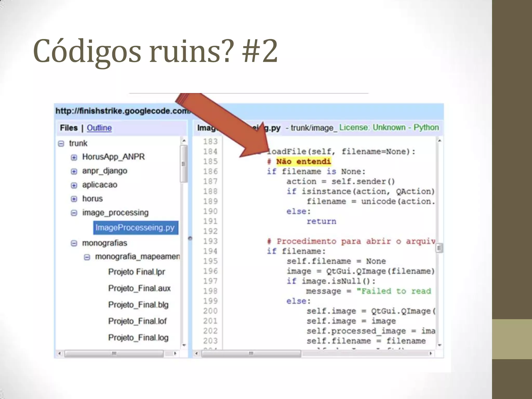
Task: Click code pane scroll right arrow
Action: point(431,354)
